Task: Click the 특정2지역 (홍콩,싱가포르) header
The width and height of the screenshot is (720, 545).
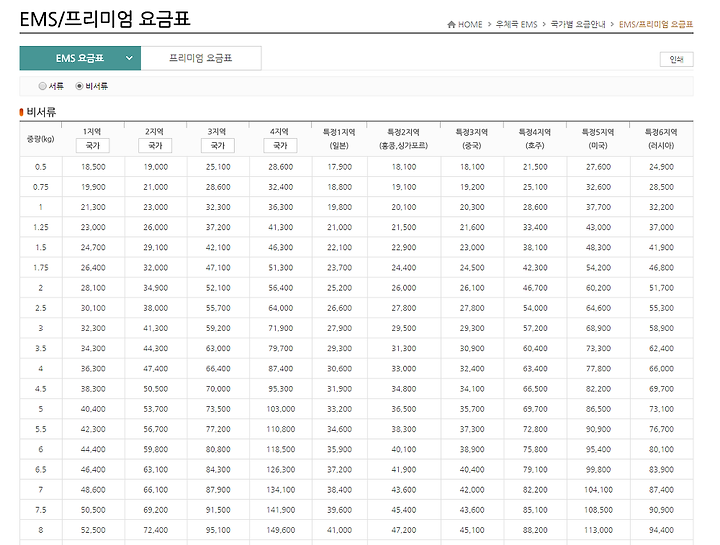Action: click(404, 139)
